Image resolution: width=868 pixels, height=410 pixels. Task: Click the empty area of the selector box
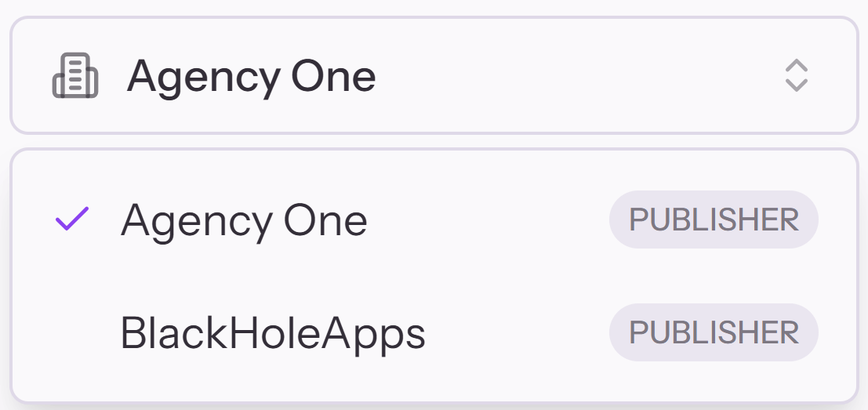click(x=580, y=76)
